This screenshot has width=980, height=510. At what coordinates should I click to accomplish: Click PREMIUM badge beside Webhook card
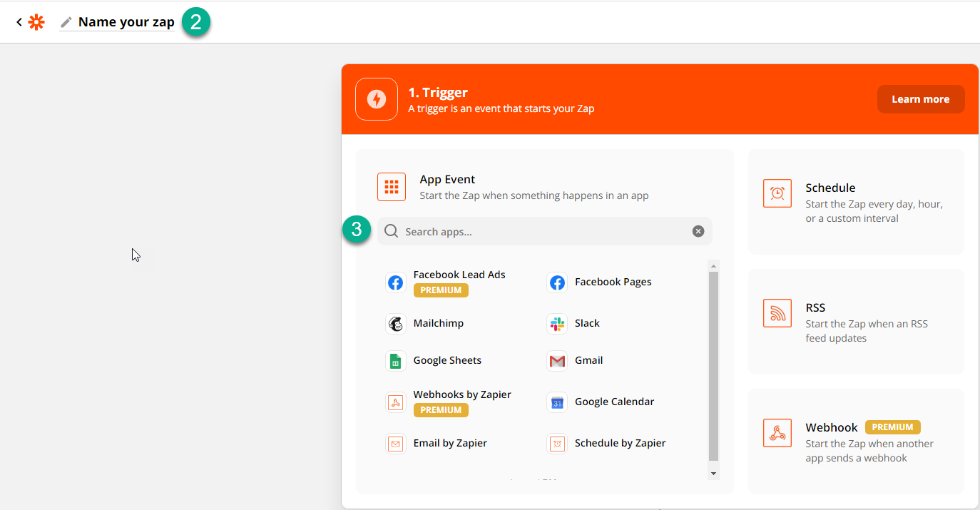tap(892, 427)
